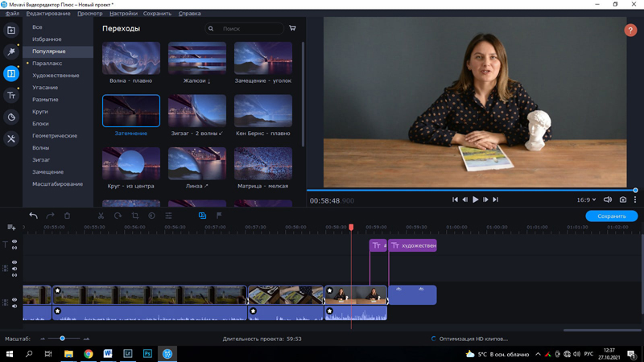Screen dimensions: 644x362
Task: Open the 16:9 aspect ratio dropdown
Action: coord(587,200)
